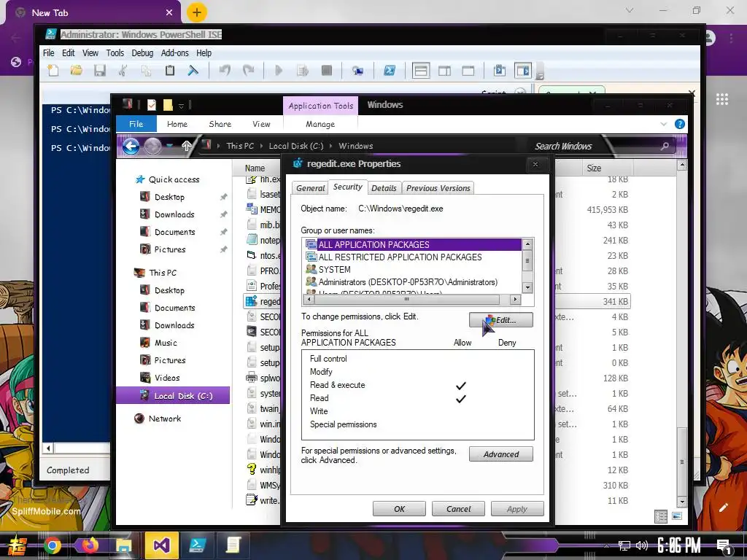Click Redo icon in PowerShell ISE toolbar

248,71
